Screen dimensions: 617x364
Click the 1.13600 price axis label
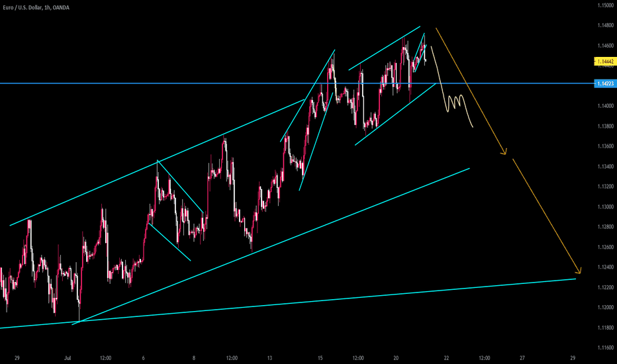(605, 146)
